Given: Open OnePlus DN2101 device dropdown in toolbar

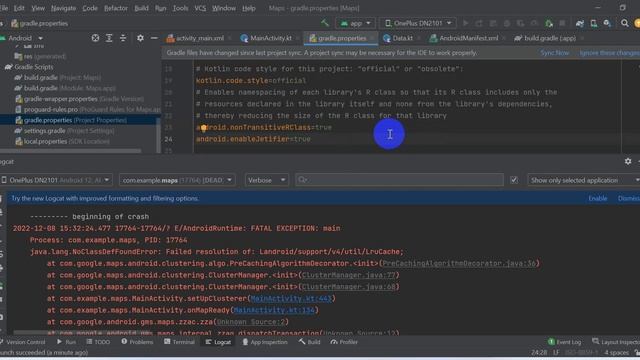Looking at the screenshot, I should pyautogui.click(x=418, y=23).
